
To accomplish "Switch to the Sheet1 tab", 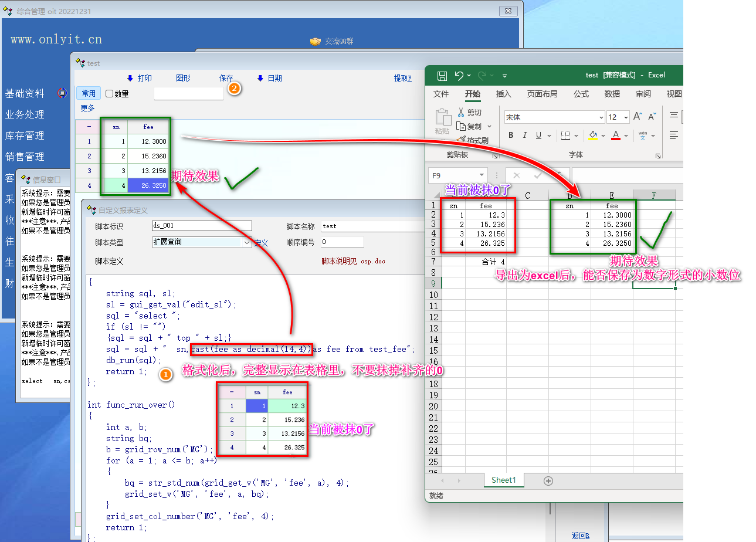I will coord(503,480).
